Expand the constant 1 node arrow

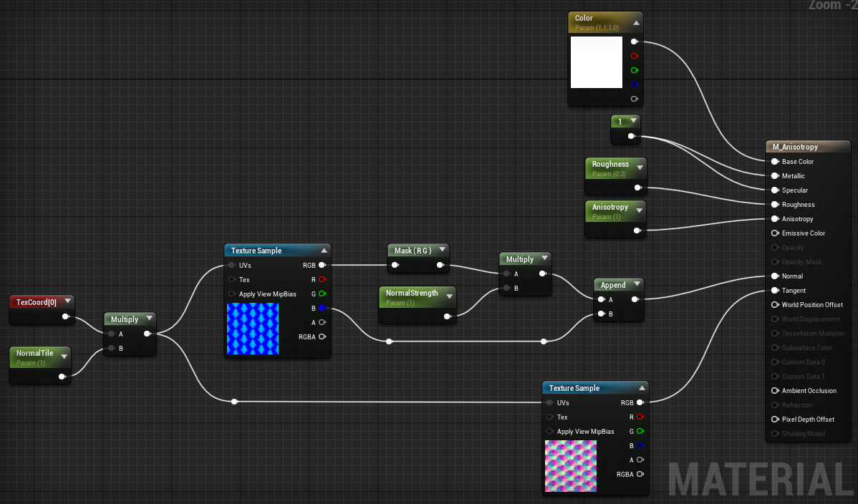point(633,121)
